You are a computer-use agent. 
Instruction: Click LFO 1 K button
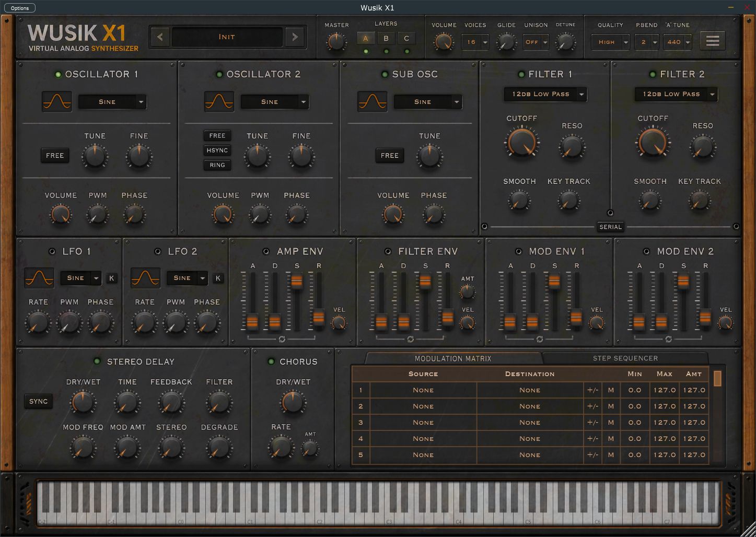click(112, 278)
